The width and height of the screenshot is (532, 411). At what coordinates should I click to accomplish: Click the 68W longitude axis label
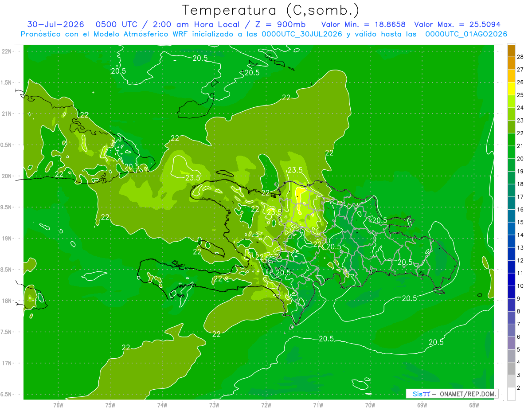[474, 405]
